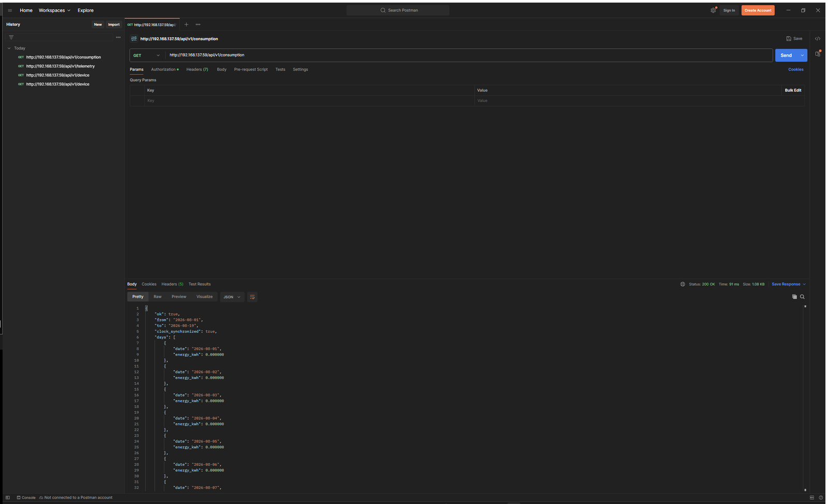Toggle the sidebar via status bar icon
Viewport: 828px width, 504px height.
(x=8, y=498)
